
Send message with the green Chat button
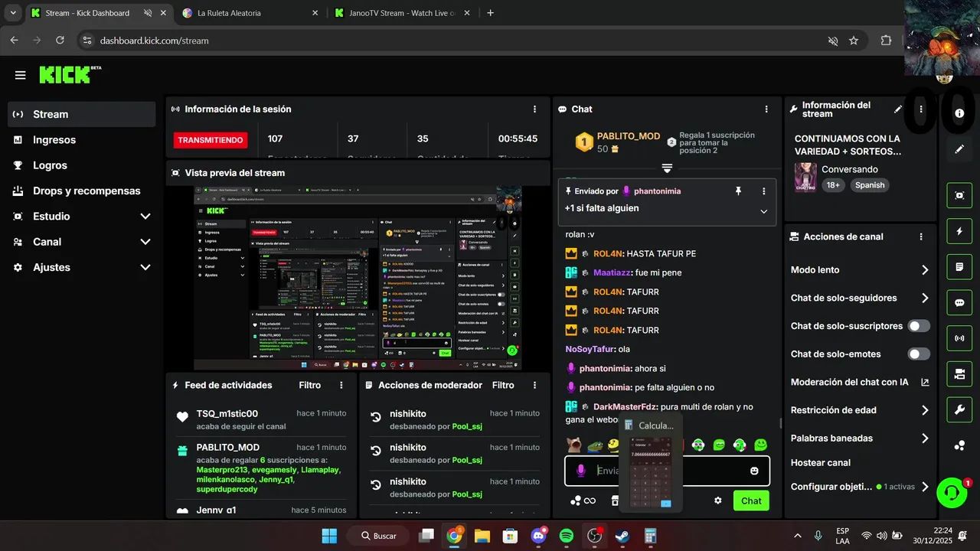point(751,500)
